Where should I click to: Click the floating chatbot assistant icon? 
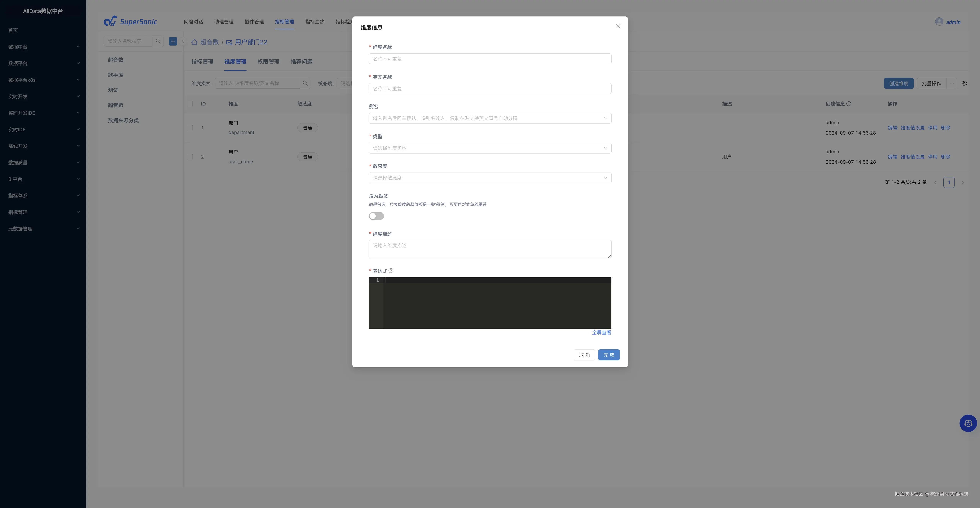tap(968, 423)
